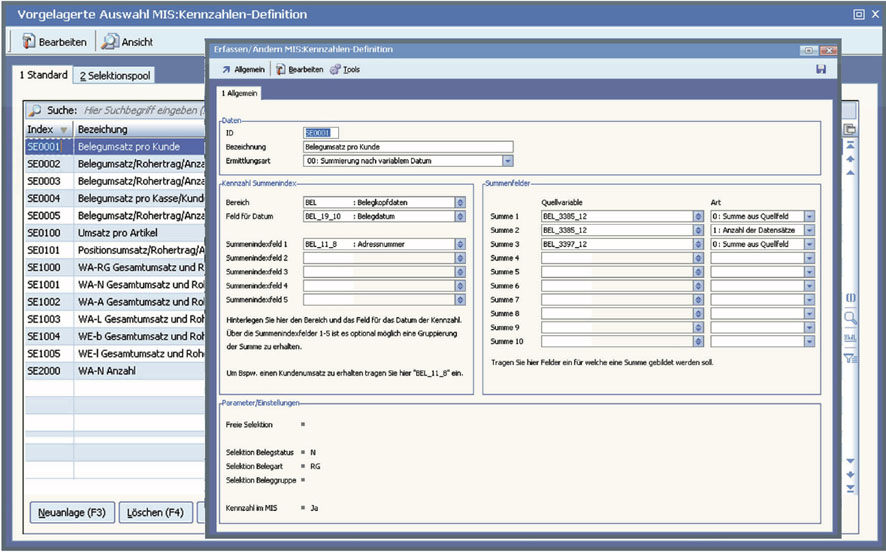The height and width of the screenshot is (553, 886).
Task: Select the 1 Standard tab
Action: pyautogui.click(x=45, y=76)
